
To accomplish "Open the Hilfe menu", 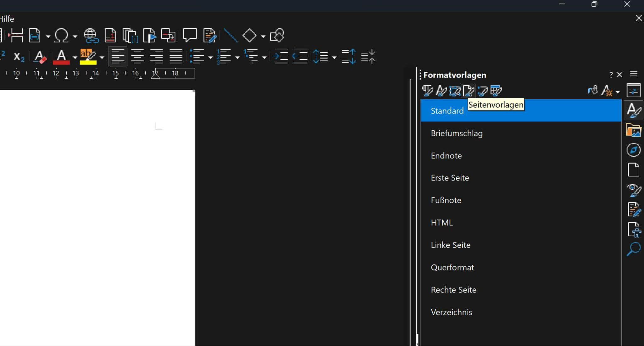I will (x=7, y=19).
